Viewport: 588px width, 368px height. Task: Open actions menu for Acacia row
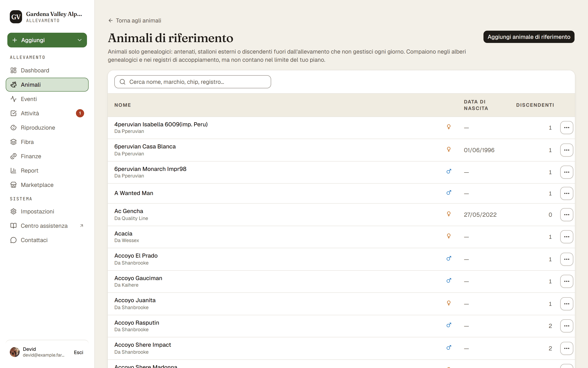point(566,237)
